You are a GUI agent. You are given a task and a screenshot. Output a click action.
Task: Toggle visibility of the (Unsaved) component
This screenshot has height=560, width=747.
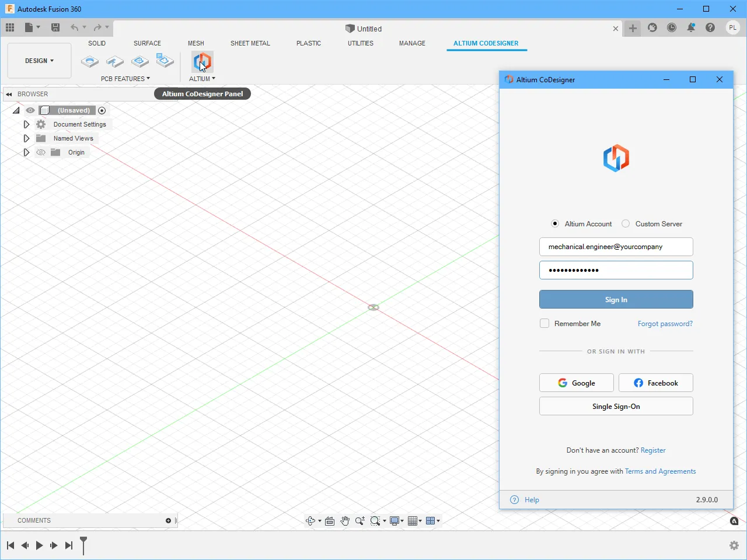[x=30, y=110]
